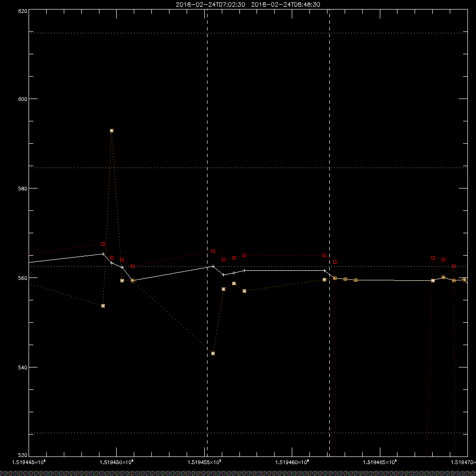Click the end timestamp 2018-02-24T08:48:30 in title
Screen dimensions: 476x476
tap(286, 5)
